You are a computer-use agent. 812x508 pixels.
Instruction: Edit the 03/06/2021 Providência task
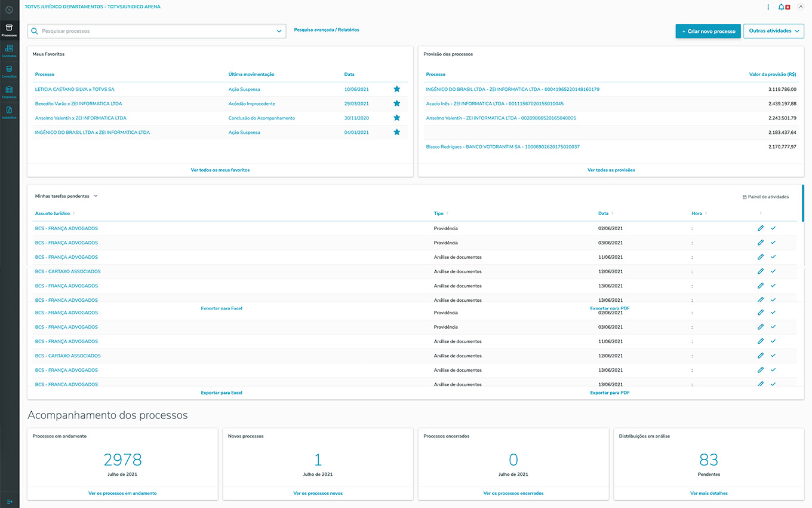pyautogui.click(x=761, y=243)
